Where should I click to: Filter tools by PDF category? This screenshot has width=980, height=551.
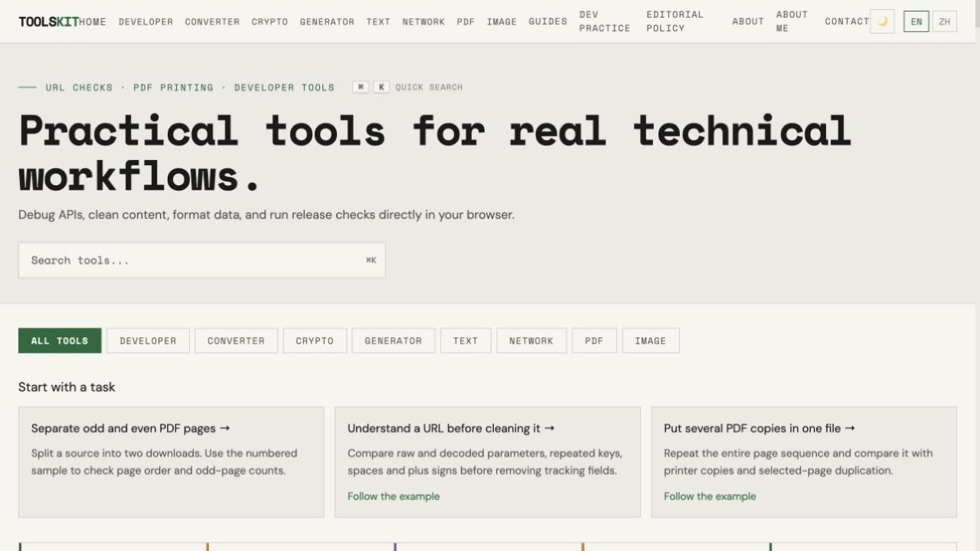point(594,341)
